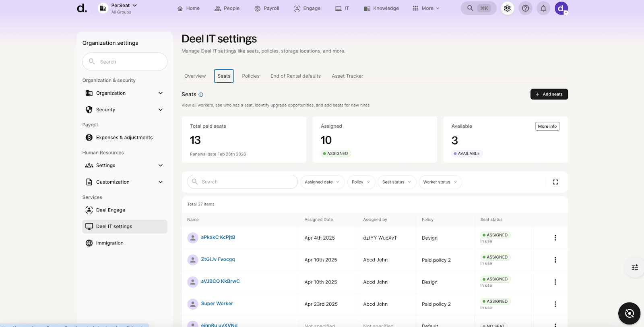Click the Immigration globe icon

(x=89, y=243)
